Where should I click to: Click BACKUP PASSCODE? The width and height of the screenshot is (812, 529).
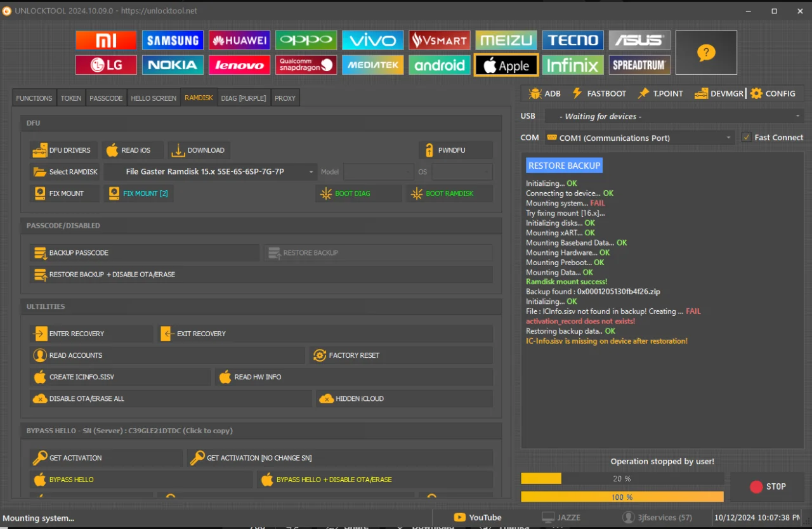point(145,253)
